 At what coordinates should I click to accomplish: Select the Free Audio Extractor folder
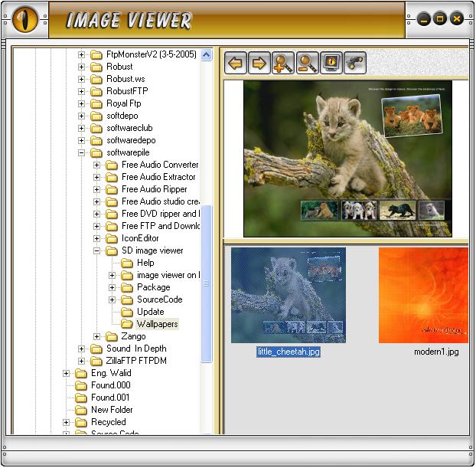[158, 177]
